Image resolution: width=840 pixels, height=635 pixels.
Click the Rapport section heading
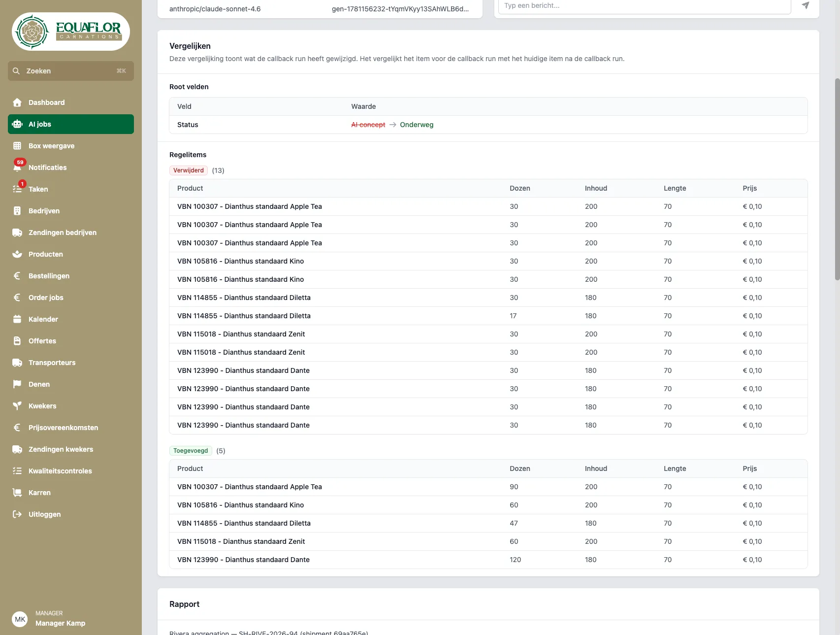tap(185, 604)
